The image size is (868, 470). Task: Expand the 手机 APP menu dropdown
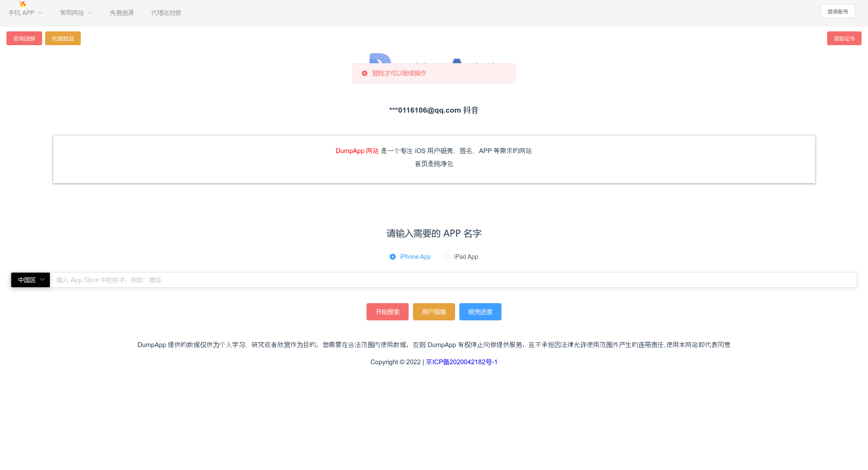25,13
